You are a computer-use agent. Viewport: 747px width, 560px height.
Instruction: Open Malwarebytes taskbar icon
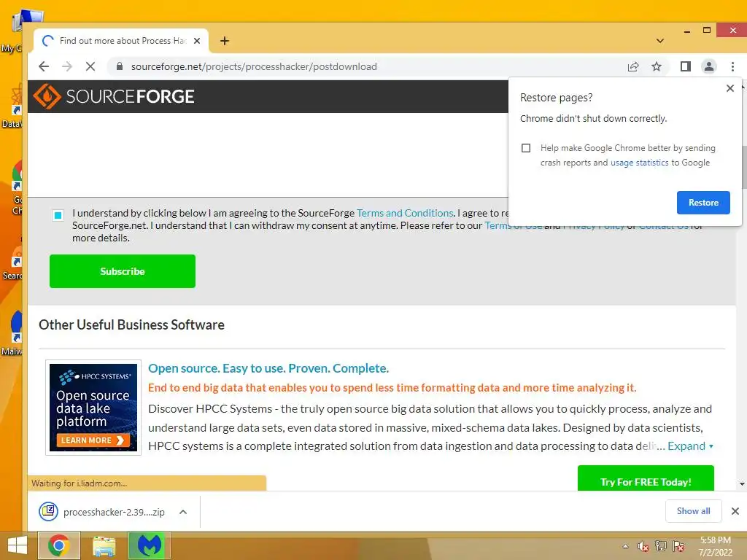tap(149, 545)
